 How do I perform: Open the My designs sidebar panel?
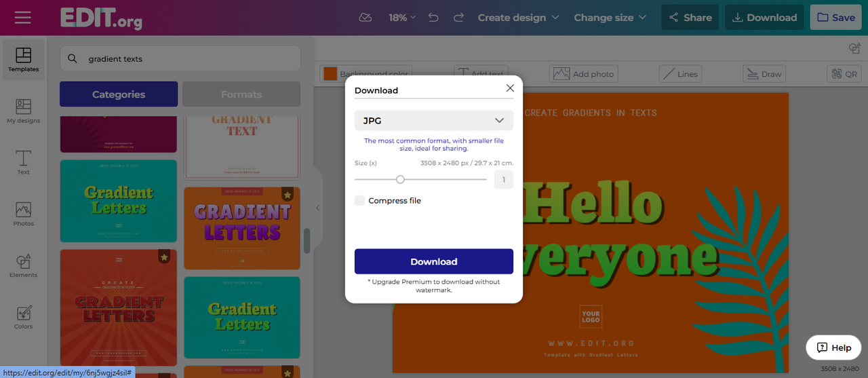(x=23, y=111)
